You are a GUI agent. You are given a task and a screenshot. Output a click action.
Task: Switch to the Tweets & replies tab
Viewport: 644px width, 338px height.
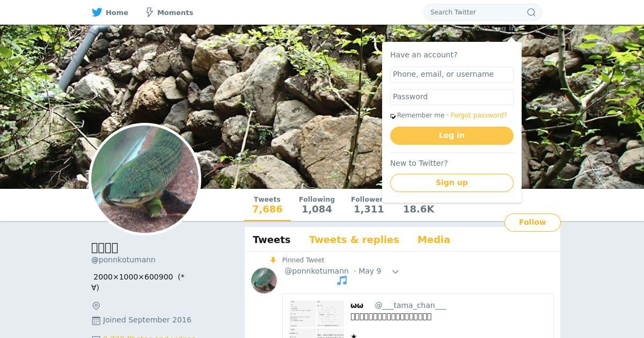(354, 240)
